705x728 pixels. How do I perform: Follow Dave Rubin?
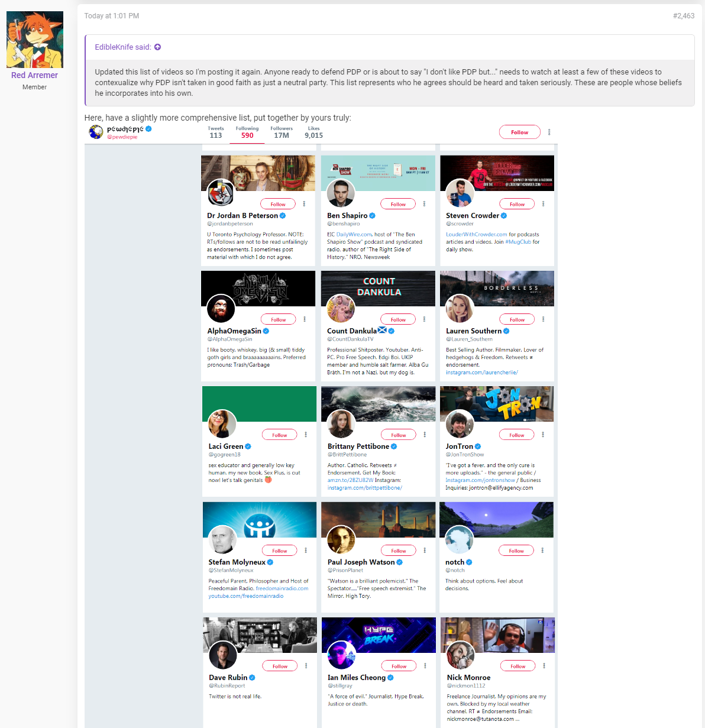coord(280,666)
